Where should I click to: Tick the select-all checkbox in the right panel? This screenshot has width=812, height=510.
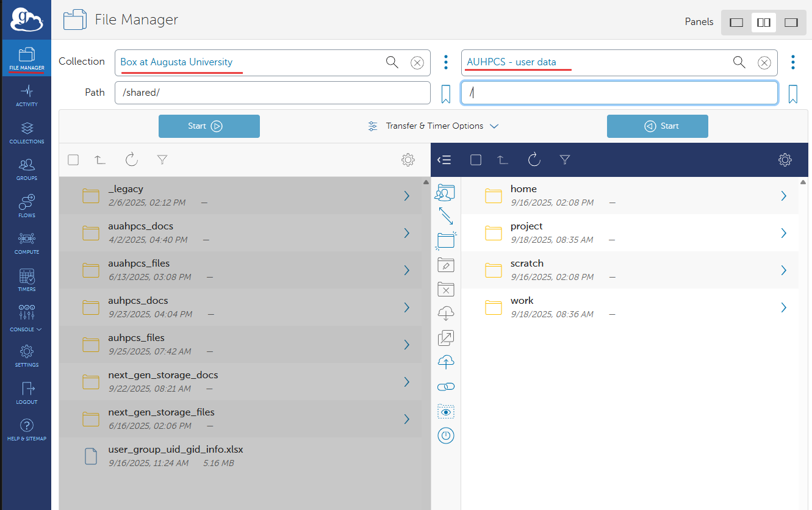click(x=476, y=160)
